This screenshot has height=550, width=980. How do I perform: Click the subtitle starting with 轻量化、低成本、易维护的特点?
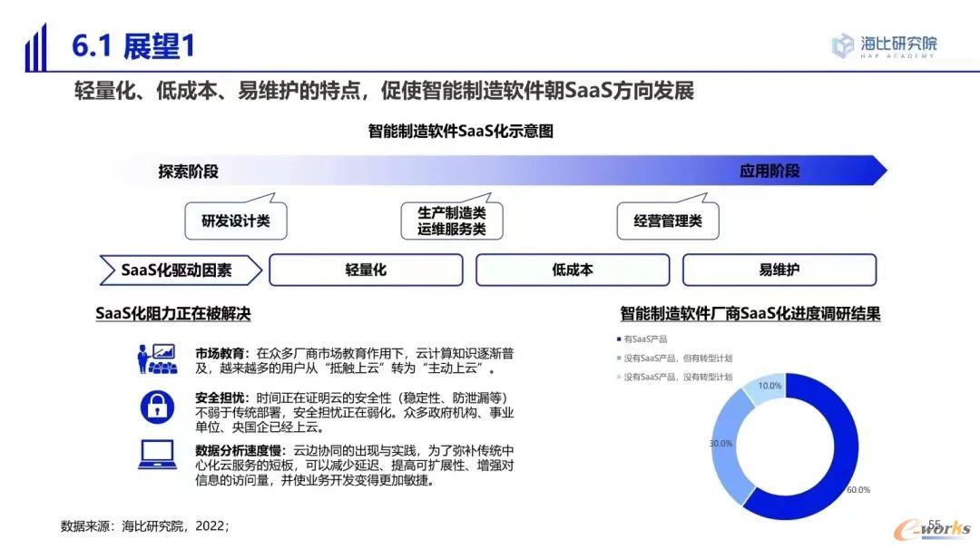point(385,92)
